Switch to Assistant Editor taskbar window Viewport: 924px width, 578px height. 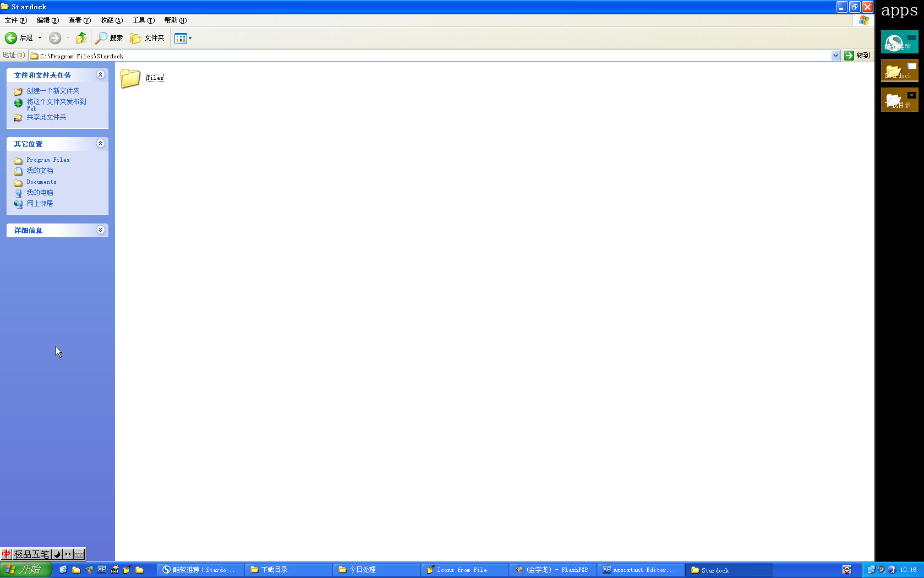click(x=641, y=570)
